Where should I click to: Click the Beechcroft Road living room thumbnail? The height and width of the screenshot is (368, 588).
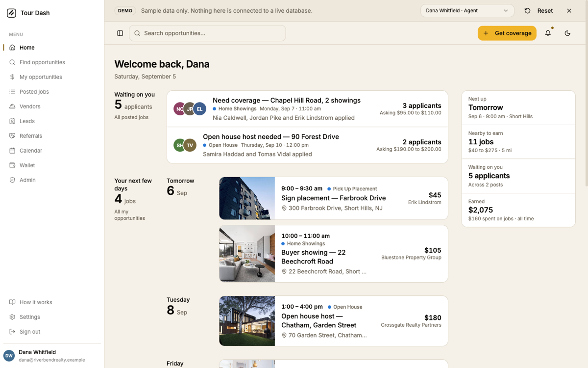(247, 254)
